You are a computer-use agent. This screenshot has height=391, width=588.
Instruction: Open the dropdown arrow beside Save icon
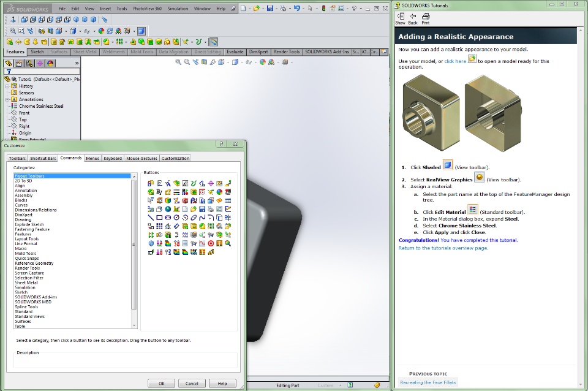click(x=276, y=8)
